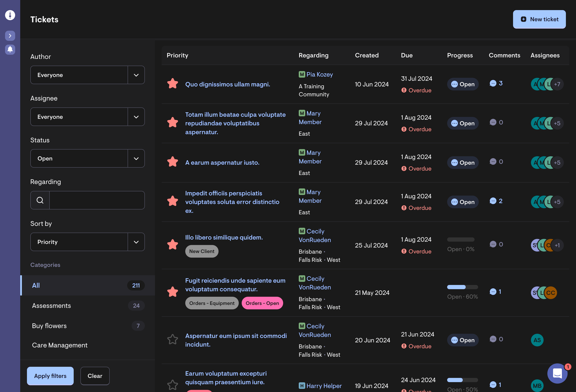Click Apply filters button

pyautogui.click(x=50, y=376)
